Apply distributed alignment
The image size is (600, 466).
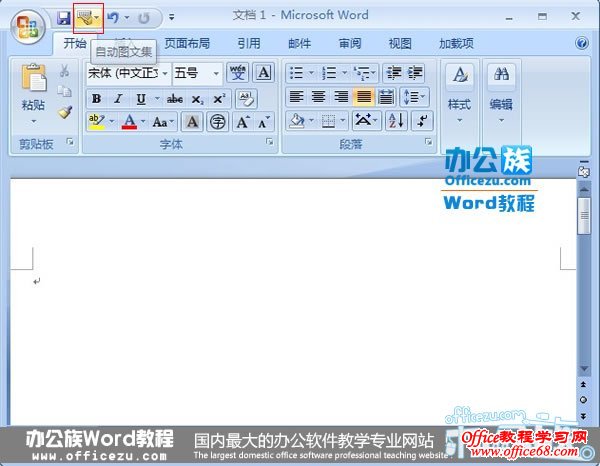click(386, 97)
